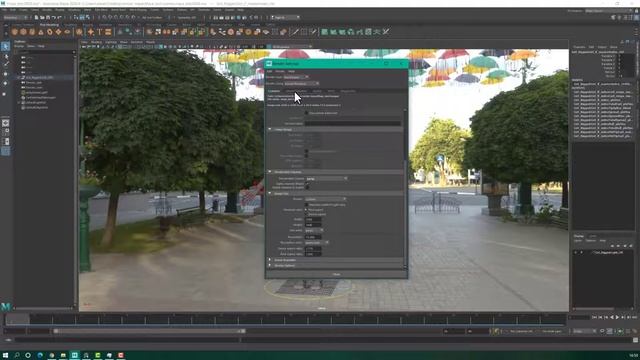Open the Image Size Presets dropdown
The height and width of the screenshot is (360, 640).
[x=325, y=199]
